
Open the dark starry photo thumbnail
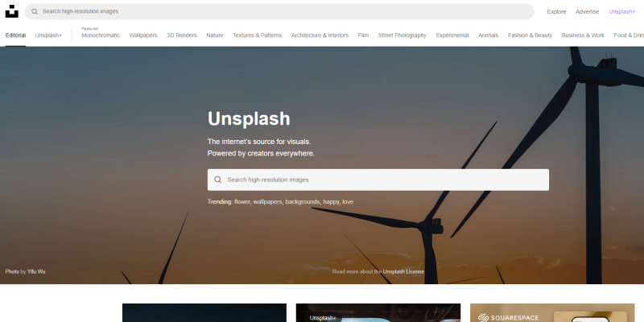pyautogui.click(x=204, y=313)
